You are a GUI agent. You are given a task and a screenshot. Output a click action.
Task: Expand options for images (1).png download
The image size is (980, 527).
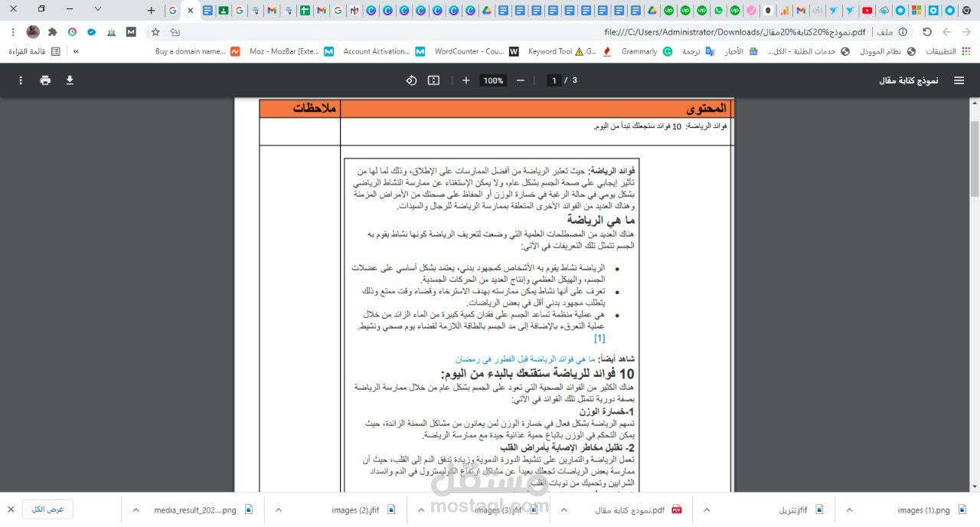849,509
